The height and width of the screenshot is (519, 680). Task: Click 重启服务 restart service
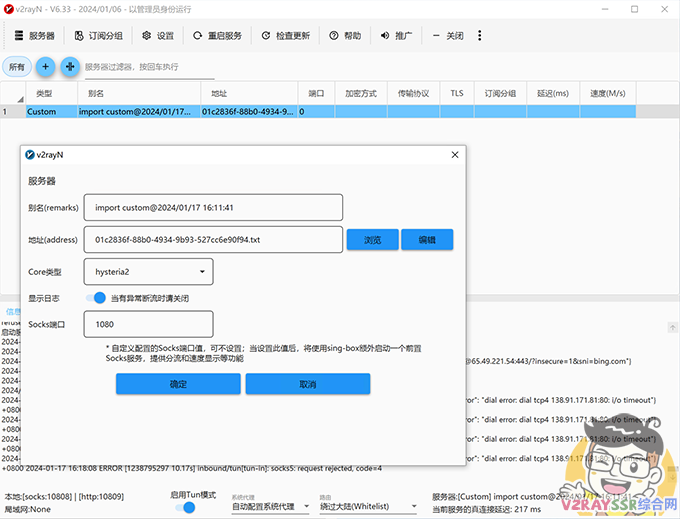pos(218,36)
